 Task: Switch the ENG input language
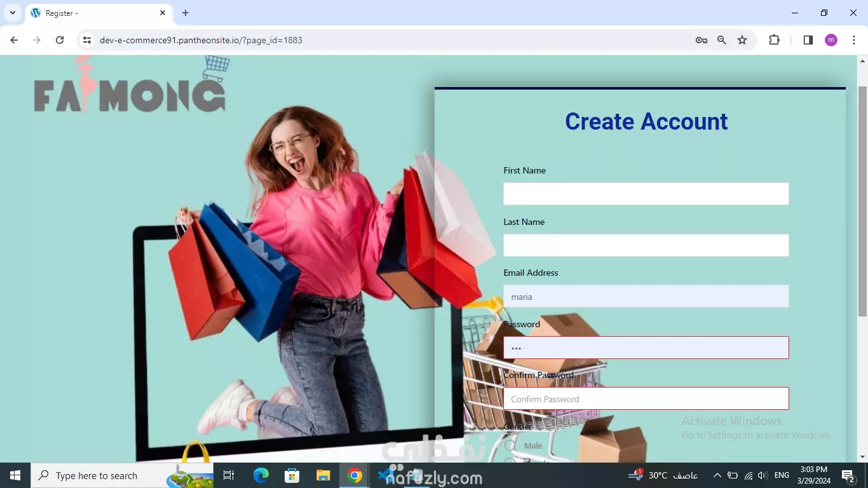tap(782, 475)
